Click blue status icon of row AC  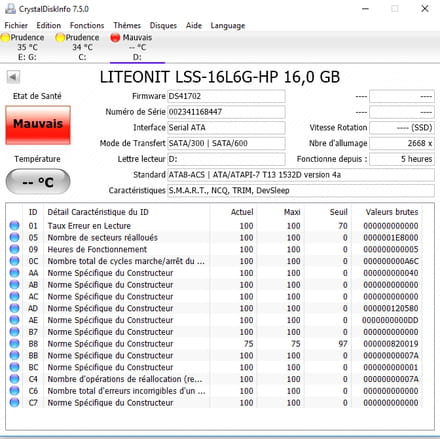(14, 296)
